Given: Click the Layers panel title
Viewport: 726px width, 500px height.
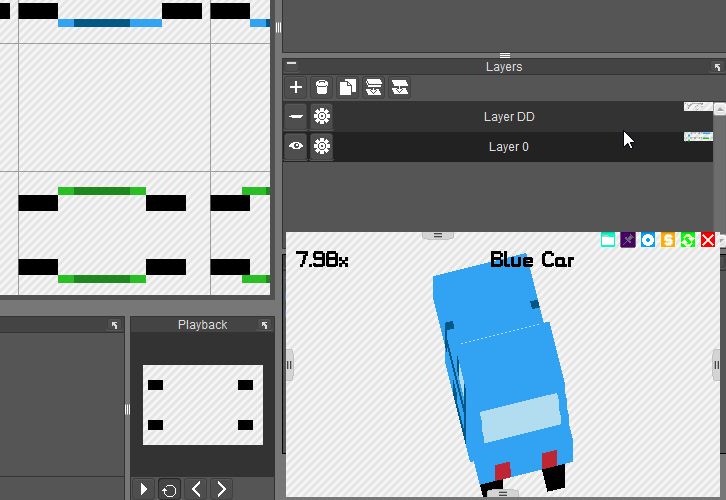Looking at the screenshot, I should pyautogui.click(x=504, y=67).
